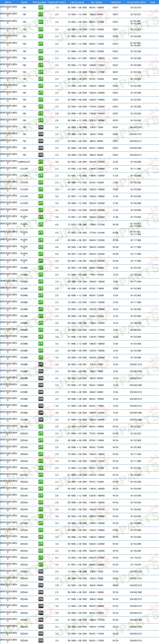159x644 pixels.
Task: Click the Lata produkcji column header
Action: tap(77, 2)
